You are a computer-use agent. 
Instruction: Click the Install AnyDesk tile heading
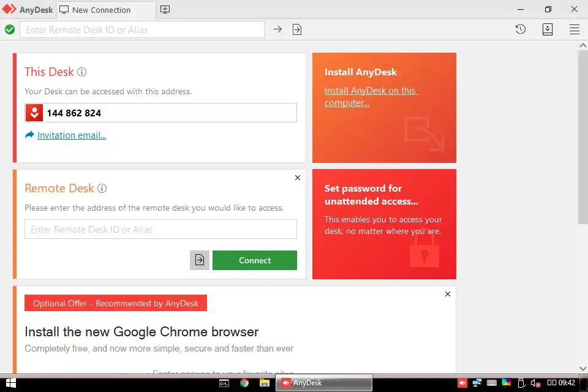(360, 72)
